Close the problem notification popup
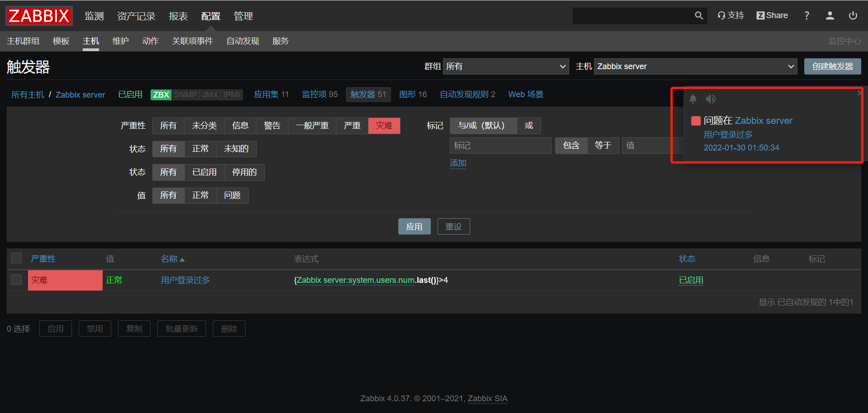The image size is (868, 413). tap(859, 93)
